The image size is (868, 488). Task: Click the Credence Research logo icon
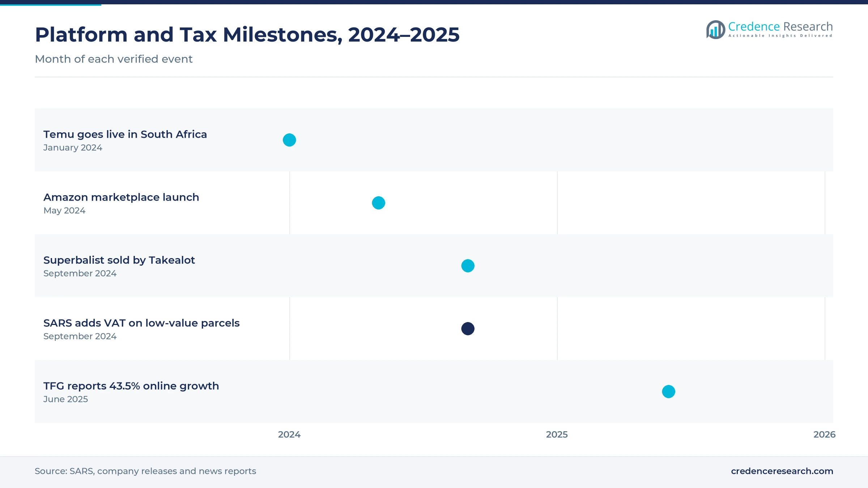click(x=716, y=30)
